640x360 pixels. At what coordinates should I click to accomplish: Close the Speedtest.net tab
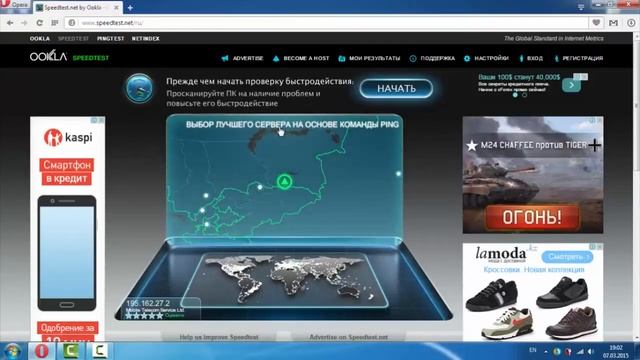tap(116, 7)
